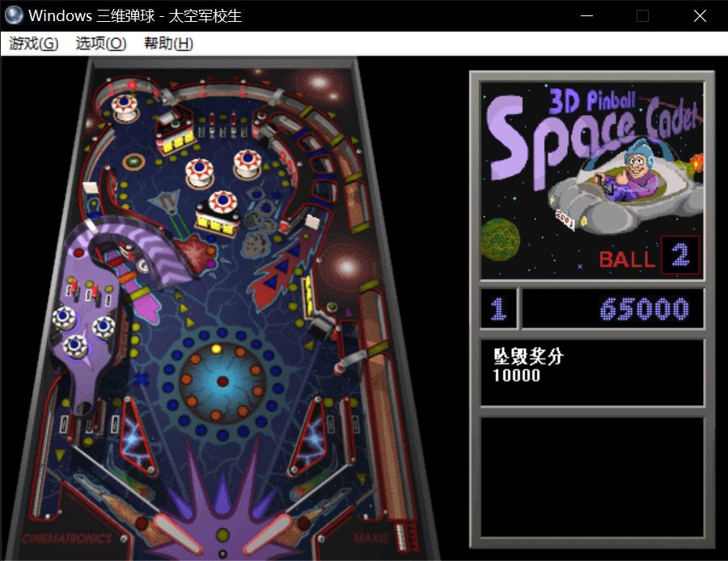Image resolution: width=728 pixels, height=561 pixels.
Task: Click the yellow light atop the wormhole ring
Action: click(x=216, y=349)
